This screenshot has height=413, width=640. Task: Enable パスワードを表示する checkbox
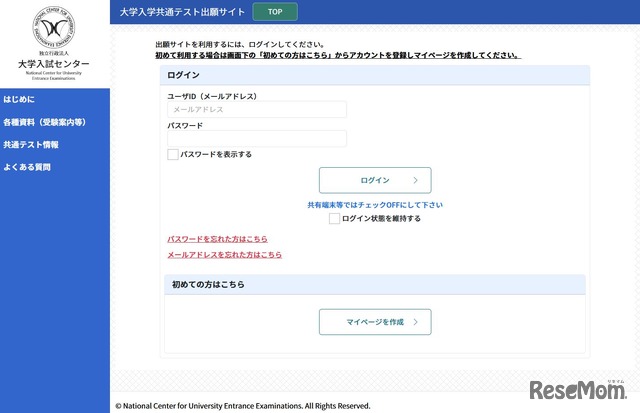[173, 154]
